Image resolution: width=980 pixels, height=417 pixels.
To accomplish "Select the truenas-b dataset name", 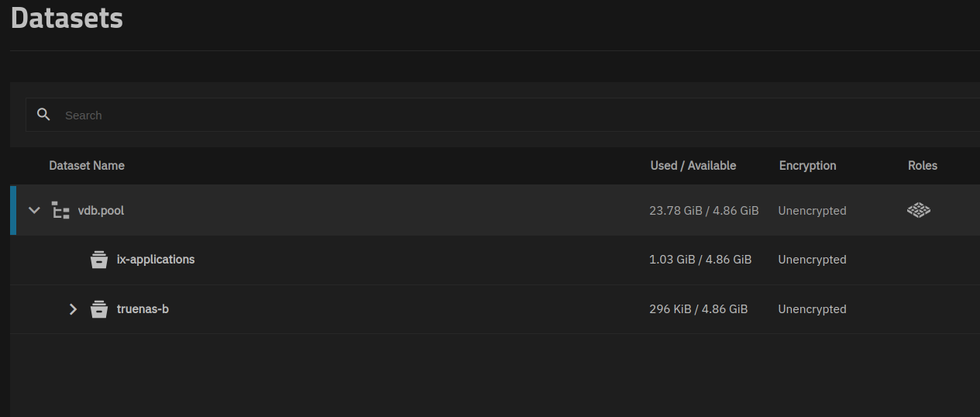I will click(143, 309).
